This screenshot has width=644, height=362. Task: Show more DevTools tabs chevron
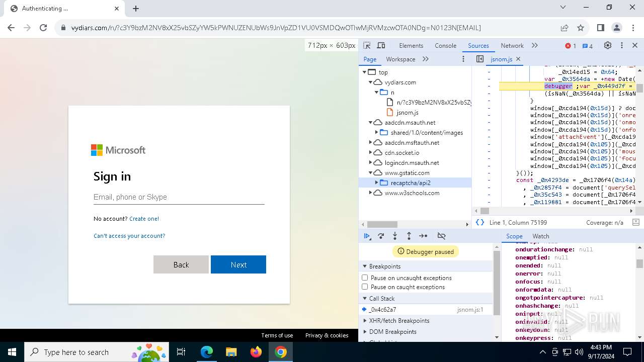[534, 45]
